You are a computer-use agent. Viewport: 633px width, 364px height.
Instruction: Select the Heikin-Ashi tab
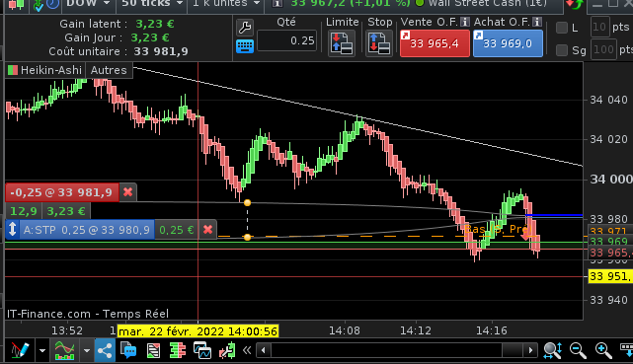pyautogui.click(x=45, y=70)
